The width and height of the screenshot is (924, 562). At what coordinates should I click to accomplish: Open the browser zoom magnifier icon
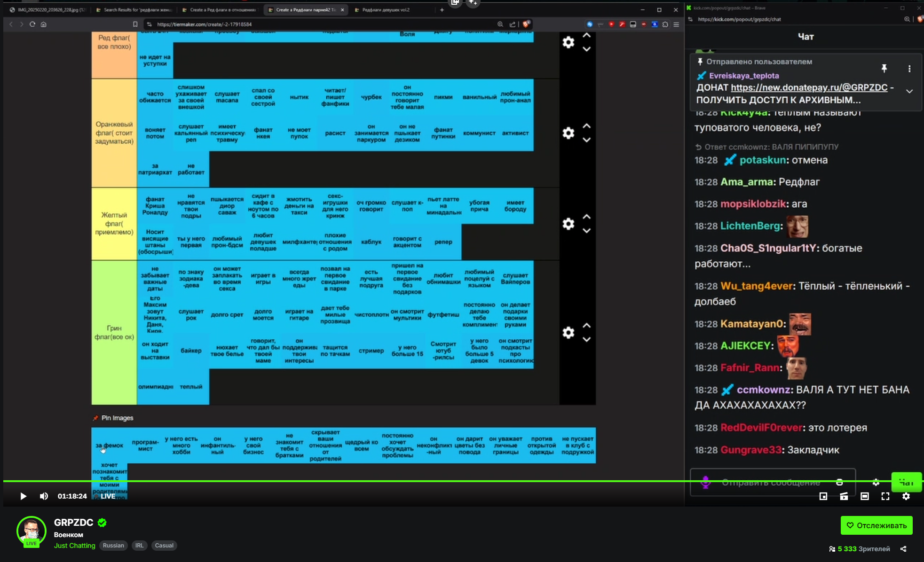tap(500, 24)
